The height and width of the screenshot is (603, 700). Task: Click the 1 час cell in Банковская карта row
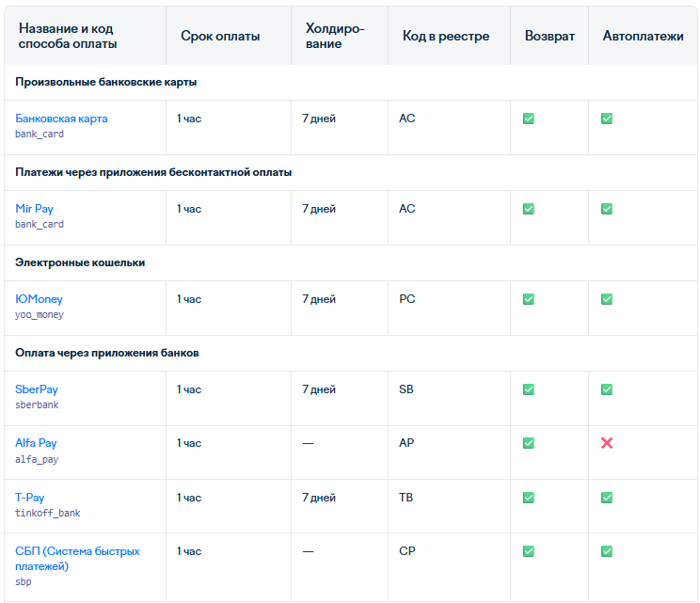[x=189, y=119]
